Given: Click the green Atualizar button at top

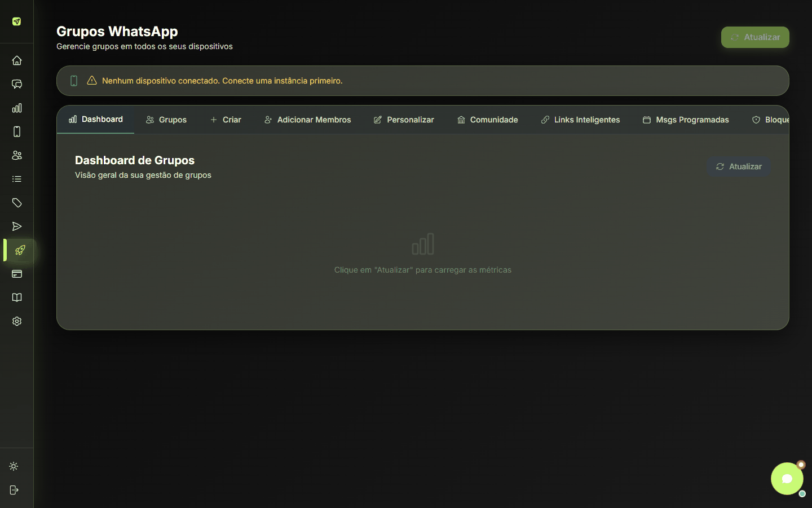Looking at the screenshot, I should (755, 37).
